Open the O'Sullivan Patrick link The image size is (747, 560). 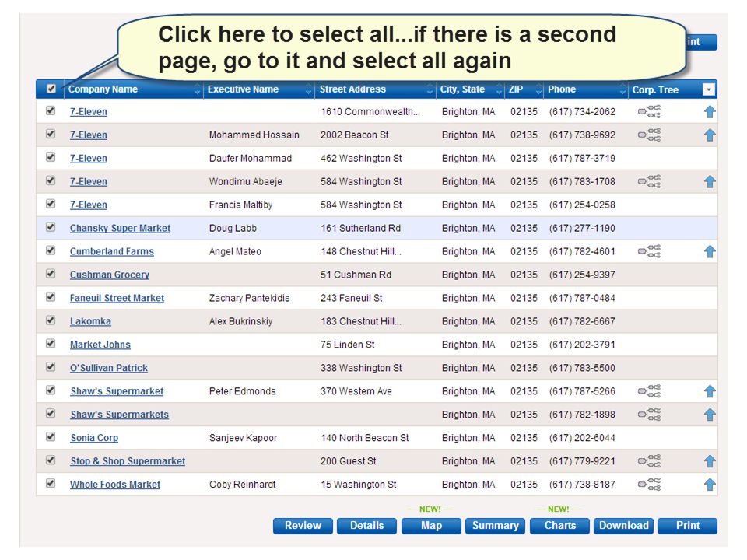coord(109,368)
